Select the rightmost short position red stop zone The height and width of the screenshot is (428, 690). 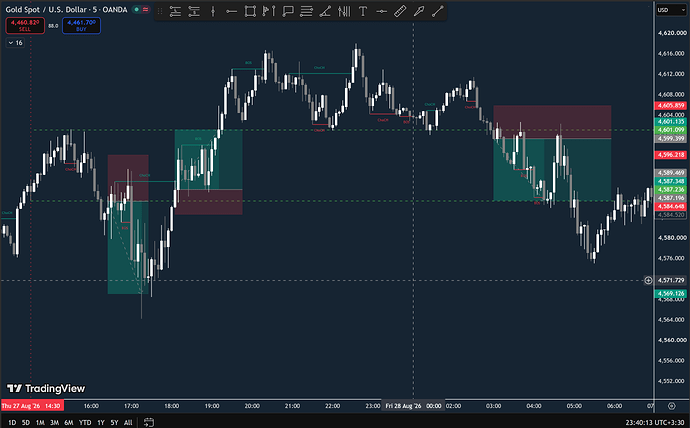[x=552, y=122]
